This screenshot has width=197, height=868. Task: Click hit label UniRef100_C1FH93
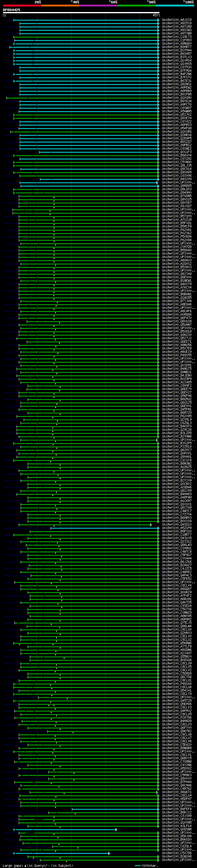coord(177,40)
